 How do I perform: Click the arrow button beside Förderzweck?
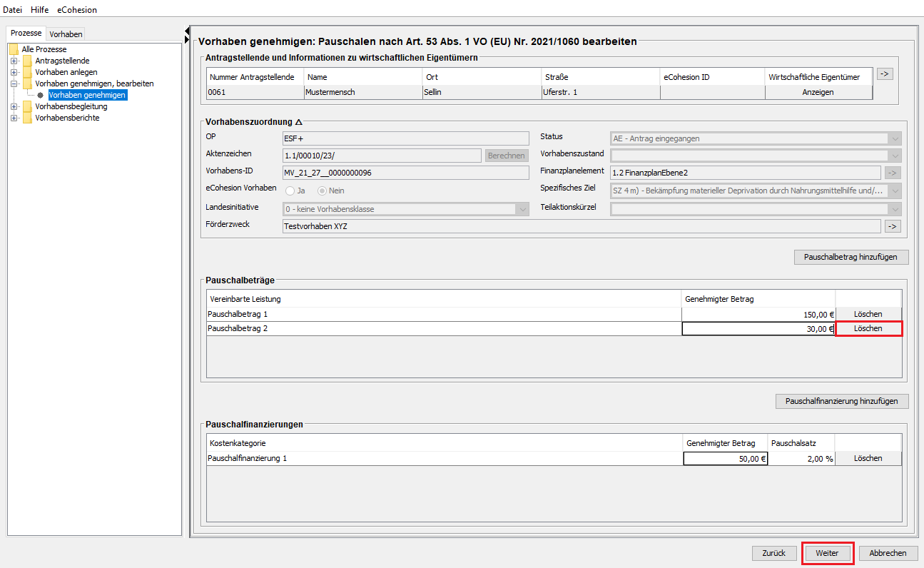point(893,226)
